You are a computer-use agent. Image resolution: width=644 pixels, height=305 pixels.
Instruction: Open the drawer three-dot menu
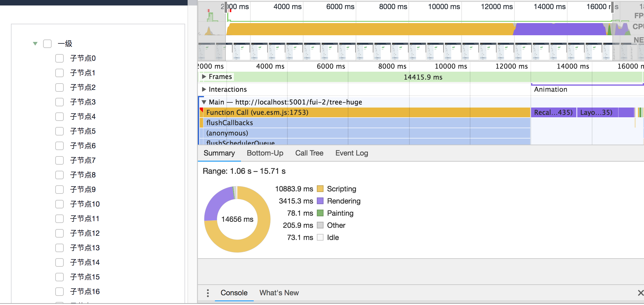point(208,293)
